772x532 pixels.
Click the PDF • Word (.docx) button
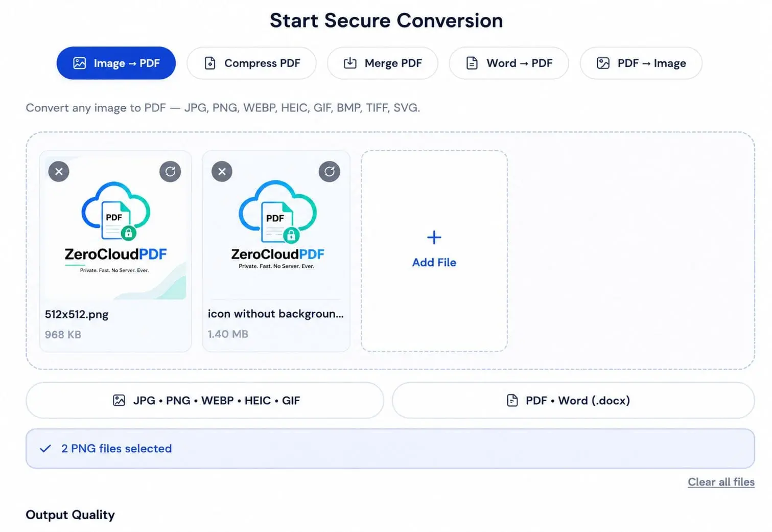pyautogui.click(x=573, y=400)
